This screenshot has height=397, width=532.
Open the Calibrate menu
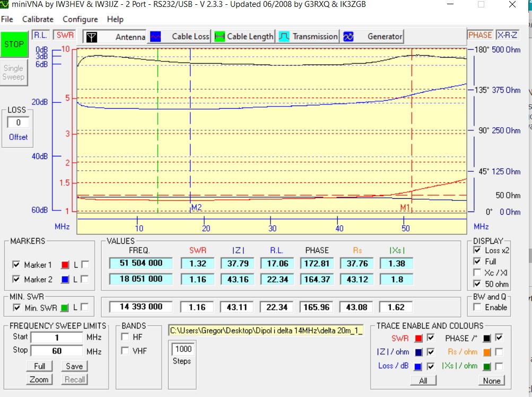pyautogui.click(x=38, y=19)
